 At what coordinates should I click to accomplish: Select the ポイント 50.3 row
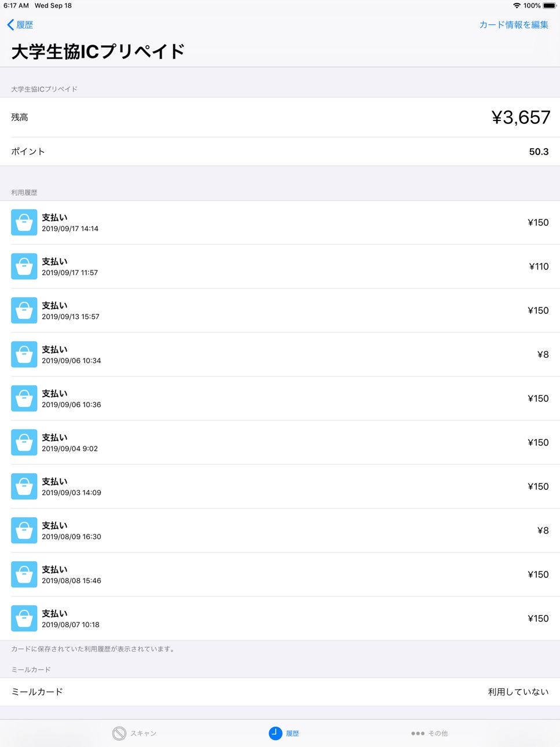click(280, 152)
